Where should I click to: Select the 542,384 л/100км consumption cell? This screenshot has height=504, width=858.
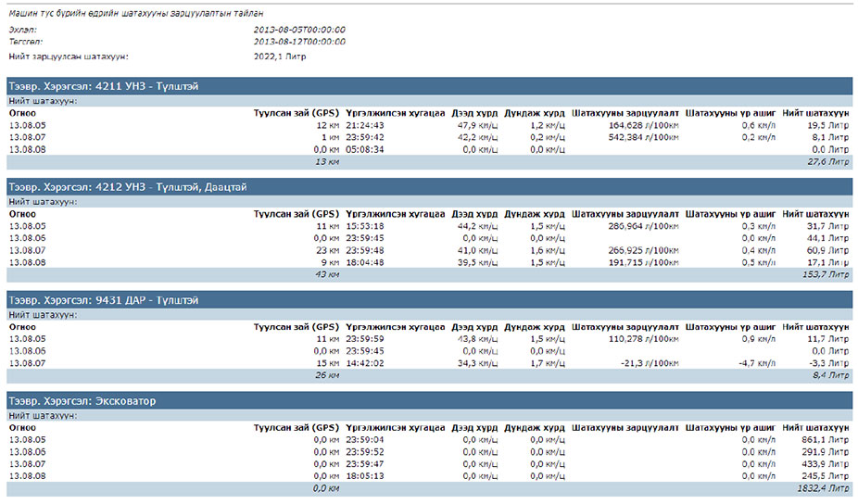pos(643,136)
